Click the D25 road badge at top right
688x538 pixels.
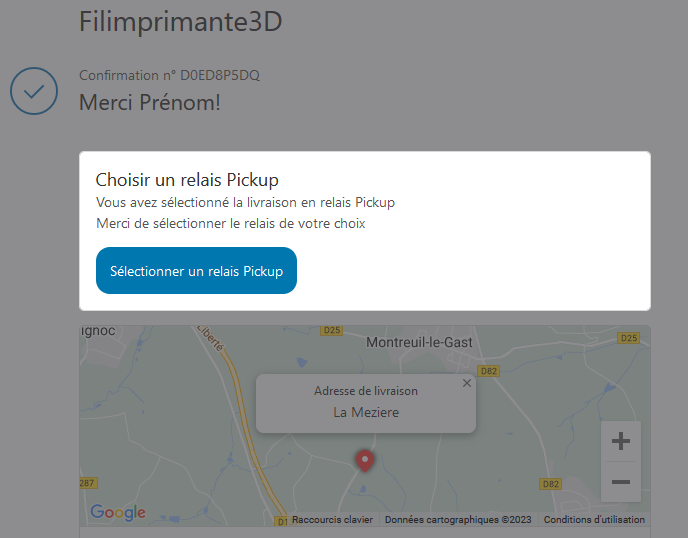(628, 338)
